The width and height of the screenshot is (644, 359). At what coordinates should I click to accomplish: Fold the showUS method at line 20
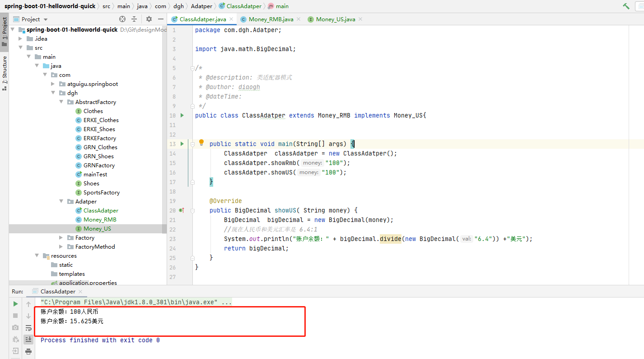[193, 210]
